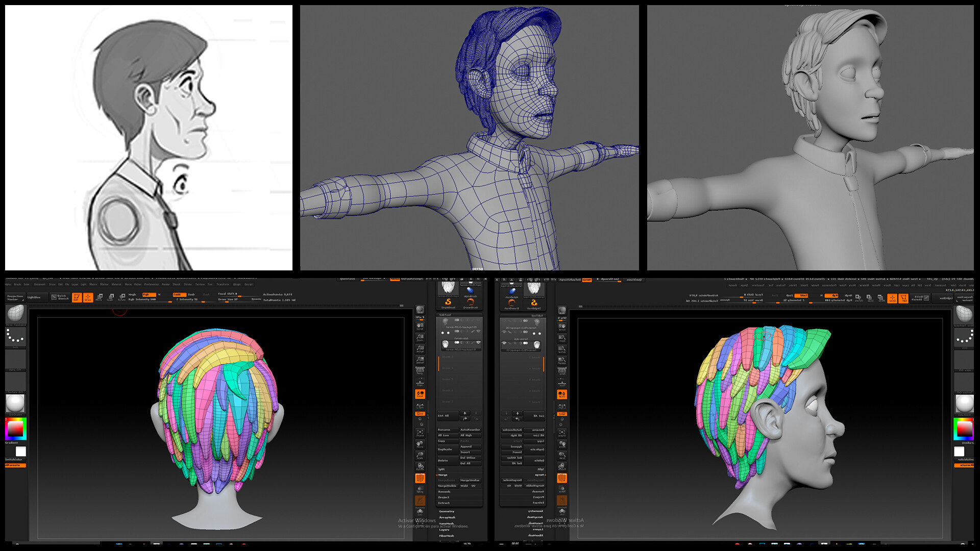
Task: Click the Frame view icon
Action: tap(420, 433)
